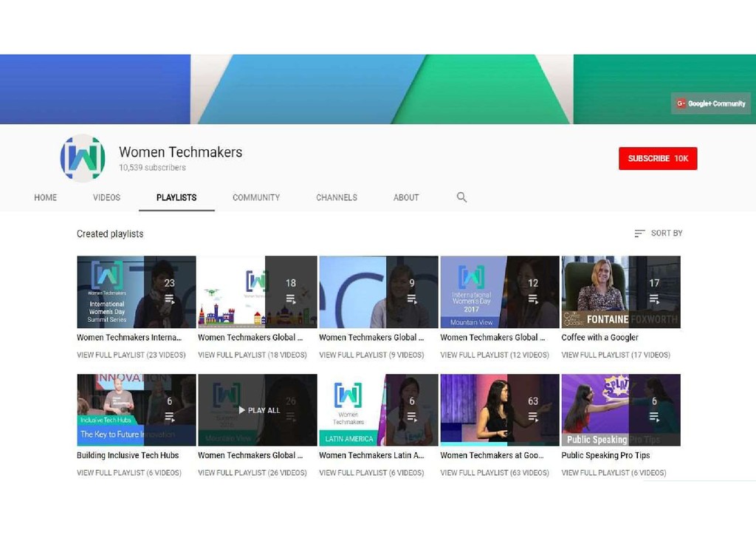756x535 pixels.
Task: Click the 12-video playlist queue icon
Action: pos(533,299)
